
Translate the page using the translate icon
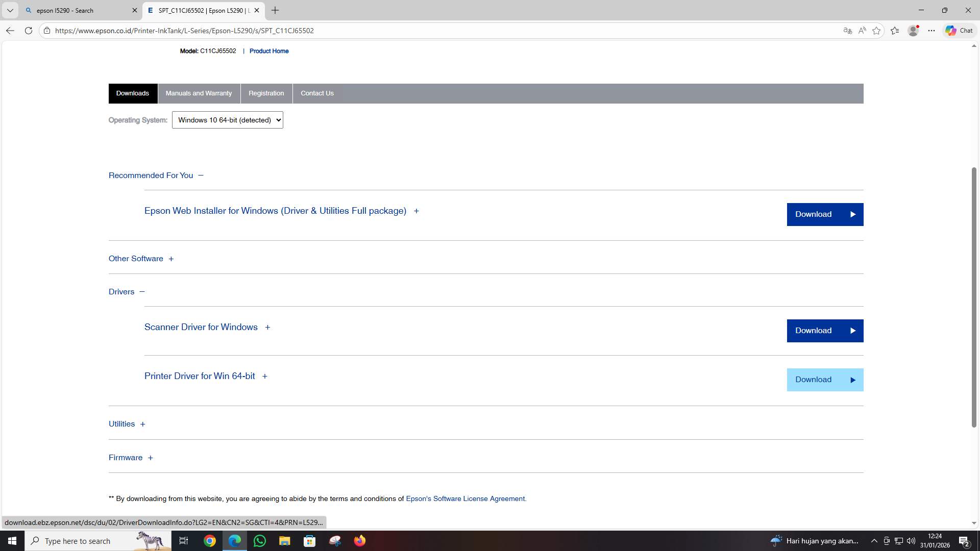[847, 31]
